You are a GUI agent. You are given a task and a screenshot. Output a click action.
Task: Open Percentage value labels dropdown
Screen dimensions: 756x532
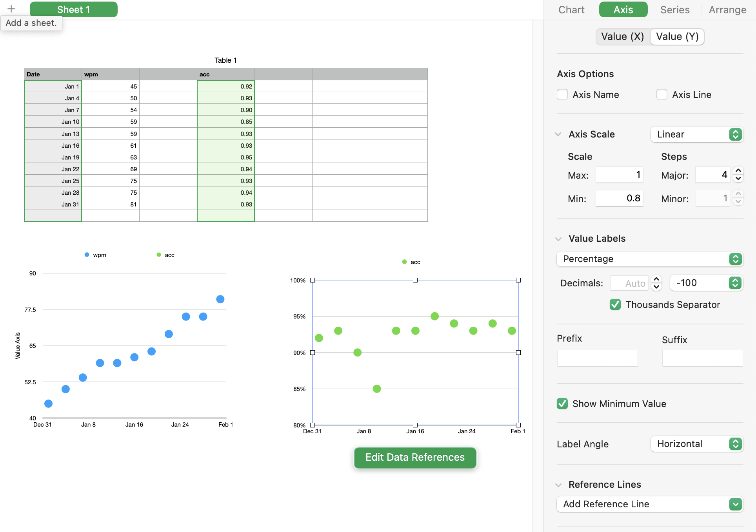point(650,259)
